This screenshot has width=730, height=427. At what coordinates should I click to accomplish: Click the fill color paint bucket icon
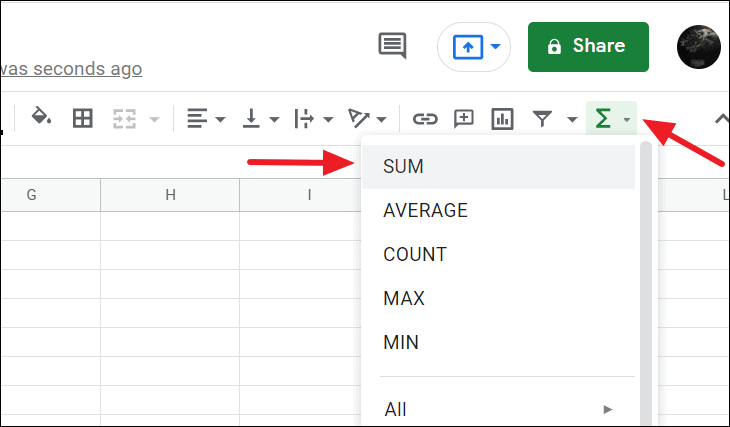[41, 118]
